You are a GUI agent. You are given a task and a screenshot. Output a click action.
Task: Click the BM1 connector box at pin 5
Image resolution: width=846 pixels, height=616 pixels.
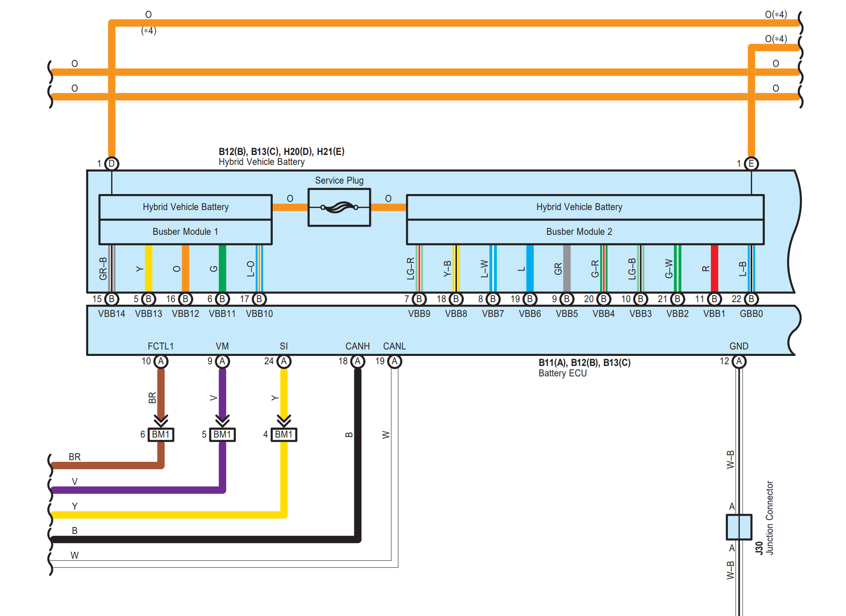pyautogui.click(x=222, y=435)
